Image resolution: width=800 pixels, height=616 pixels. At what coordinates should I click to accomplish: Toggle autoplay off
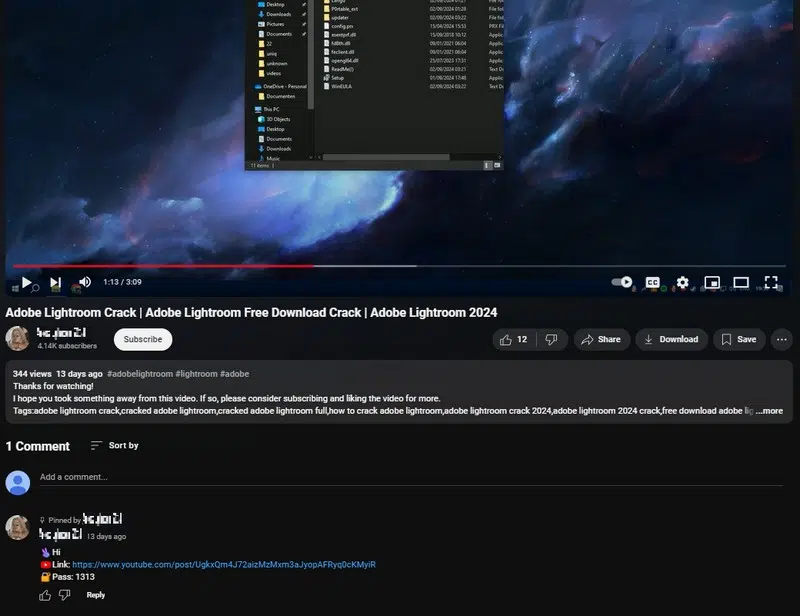(619, 283)
